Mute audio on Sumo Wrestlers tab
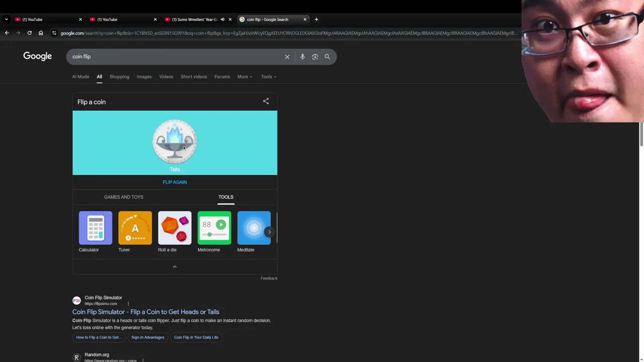Viewport: 644px width, 362px height. [222, 20]
